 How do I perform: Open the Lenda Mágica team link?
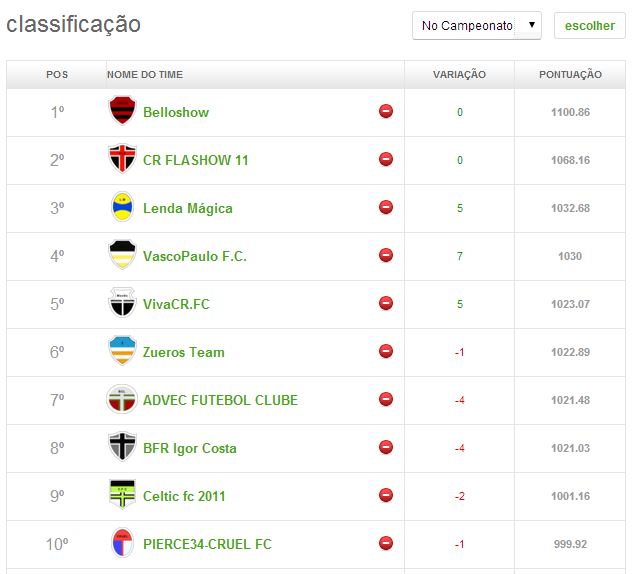(188, 208)
